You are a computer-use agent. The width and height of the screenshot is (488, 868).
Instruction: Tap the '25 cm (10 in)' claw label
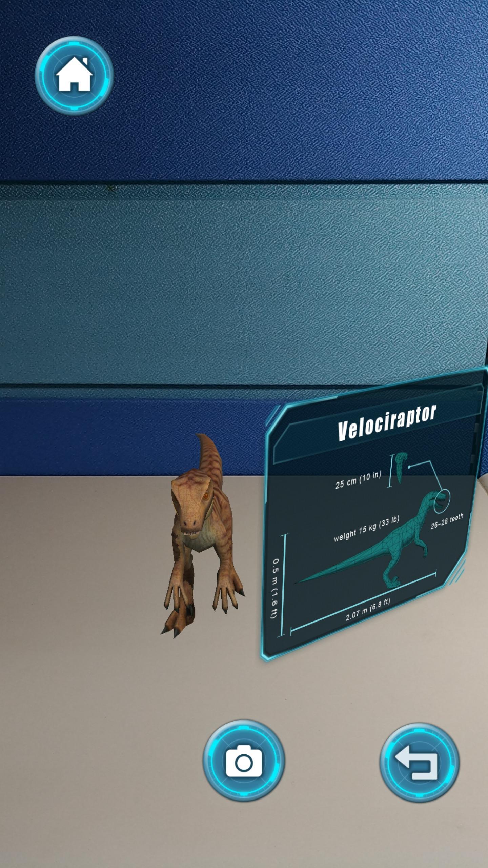pyautogui.click(x=358, y=480)
